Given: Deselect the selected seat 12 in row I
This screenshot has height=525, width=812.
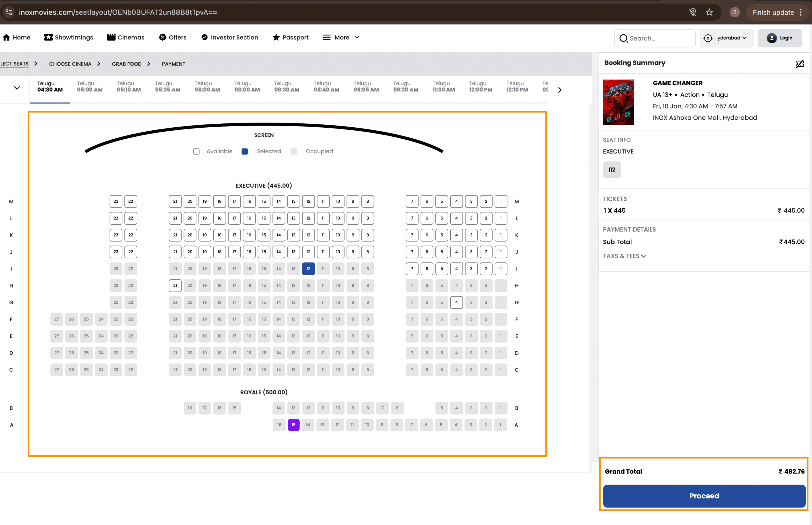Looking at the screenshot, I should click(x=308, y=269).
